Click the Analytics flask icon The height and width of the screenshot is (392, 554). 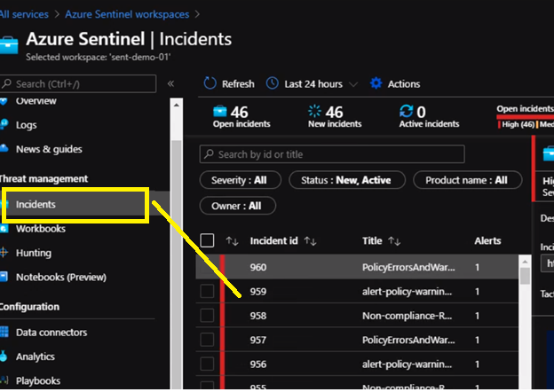[x=4, y=357]
